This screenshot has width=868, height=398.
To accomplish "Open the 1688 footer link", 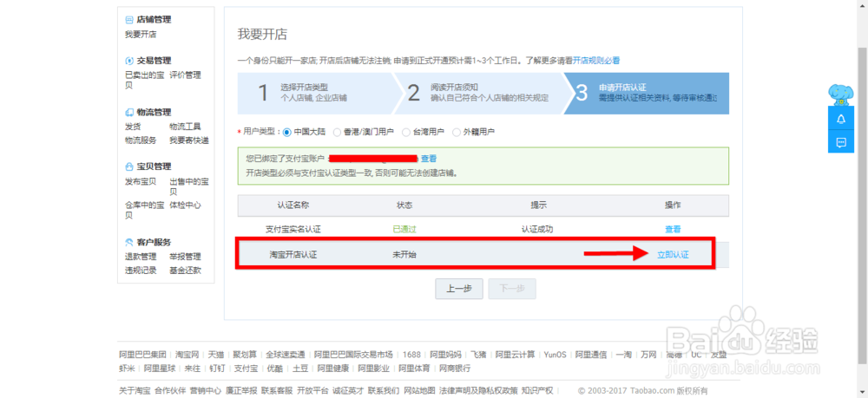I will (411, 355).
